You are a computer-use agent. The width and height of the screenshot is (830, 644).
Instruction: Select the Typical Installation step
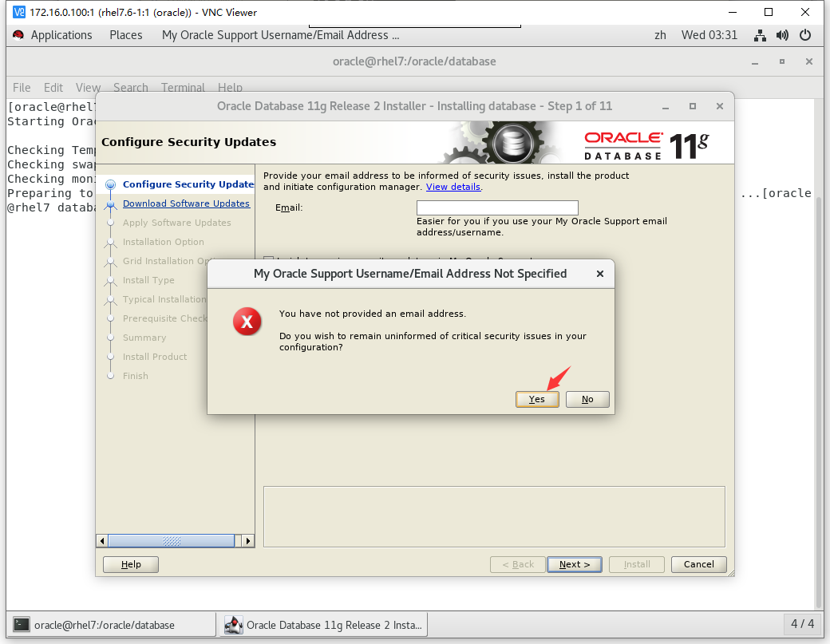(164, 299)
